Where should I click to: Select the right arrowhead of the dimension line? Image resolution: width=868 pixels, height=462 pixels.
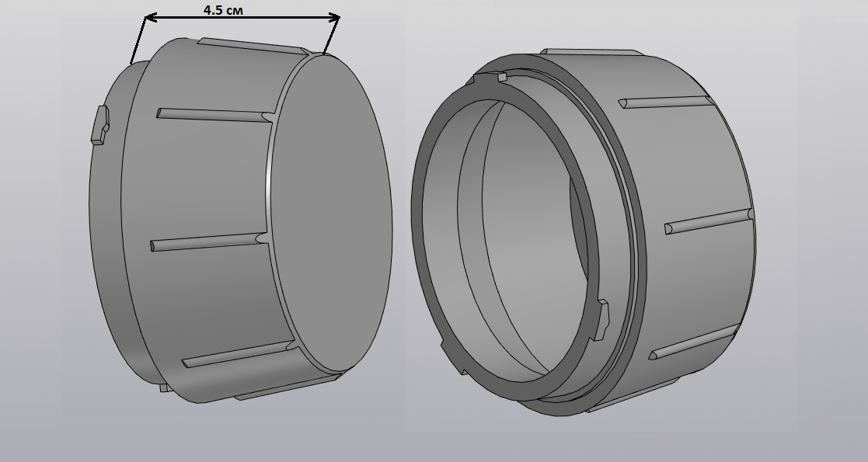point(334,17)
